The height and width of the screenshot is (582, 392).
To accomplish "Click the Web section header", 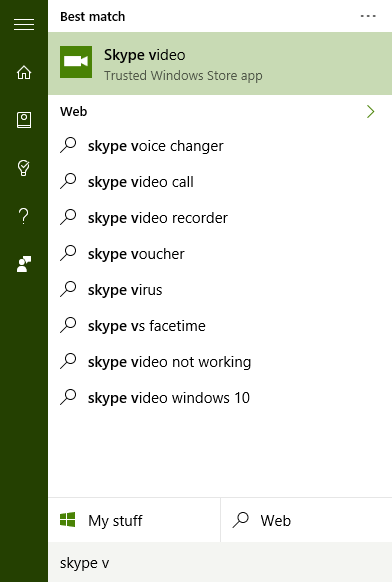I will point(74,111).
